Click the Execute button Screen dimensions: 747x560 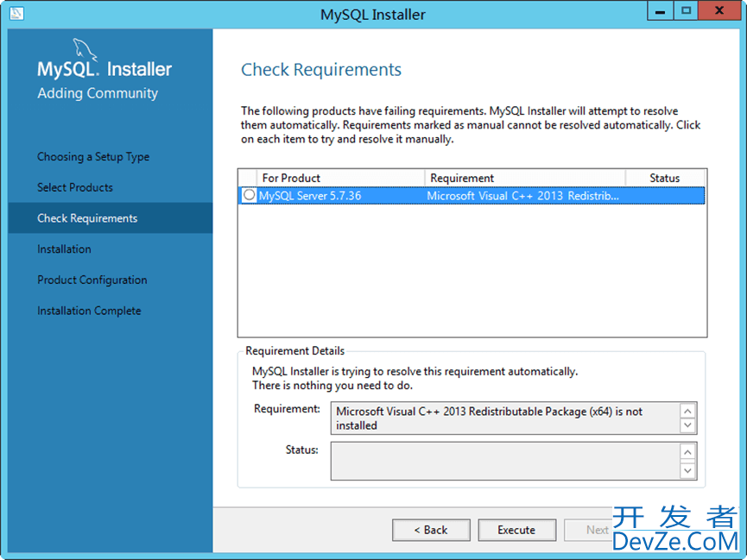(517, 530)
